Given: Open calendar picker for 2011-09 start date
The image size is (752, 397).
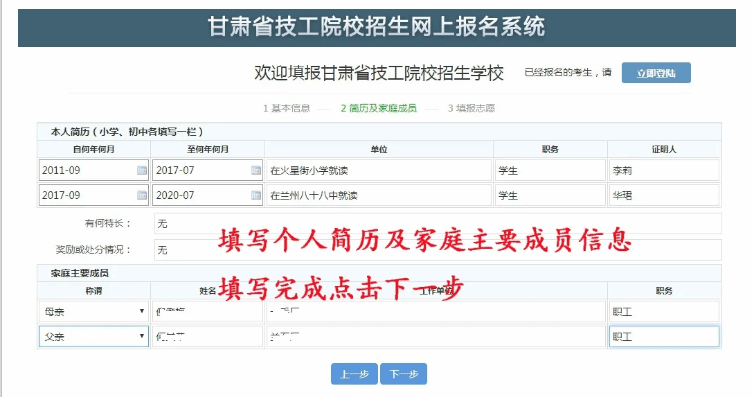Looking at the screenshot, I should [x=142, y=170].
